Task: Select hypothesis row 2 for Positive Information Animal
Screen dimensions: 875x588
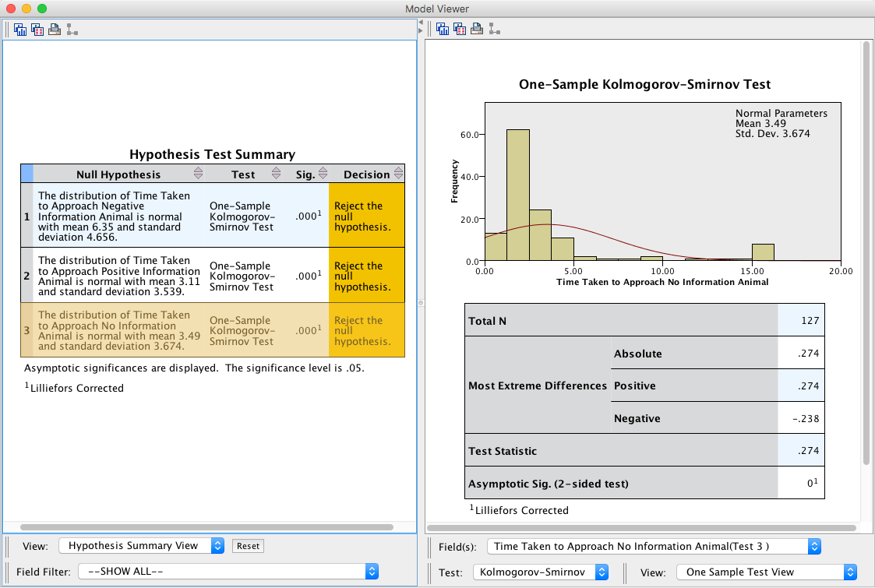Action: point(117,276)
